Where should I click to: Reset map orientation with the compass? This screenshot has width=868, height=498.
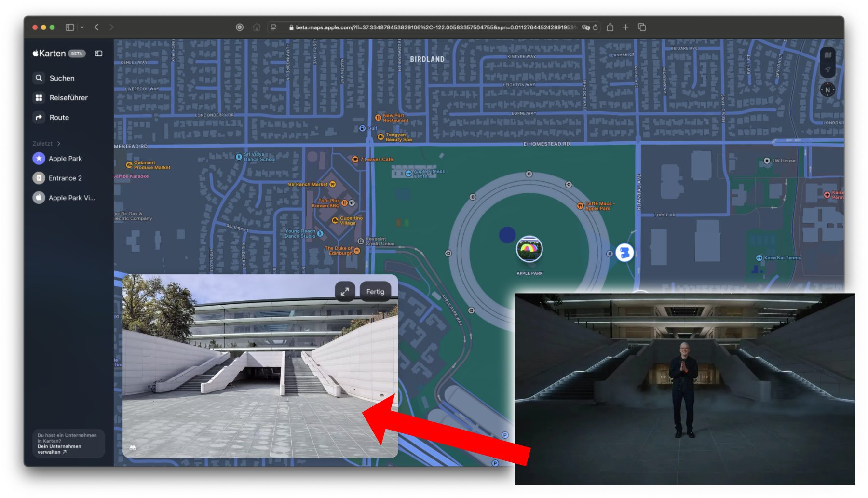click(827, 90)
